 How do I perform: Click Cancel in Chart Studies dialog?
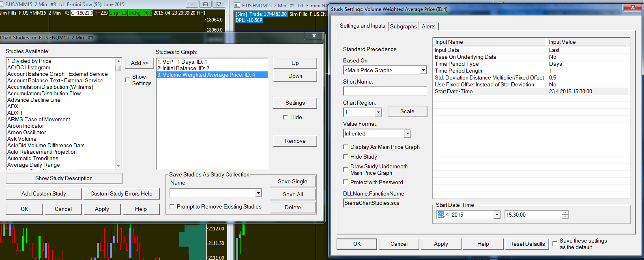63,209
